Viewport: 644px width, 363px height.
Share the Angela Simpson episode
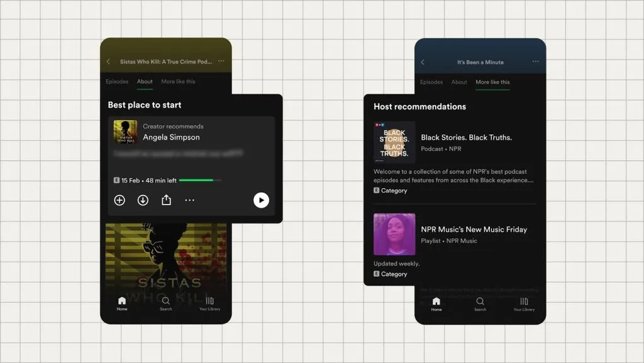coord(166,199)
